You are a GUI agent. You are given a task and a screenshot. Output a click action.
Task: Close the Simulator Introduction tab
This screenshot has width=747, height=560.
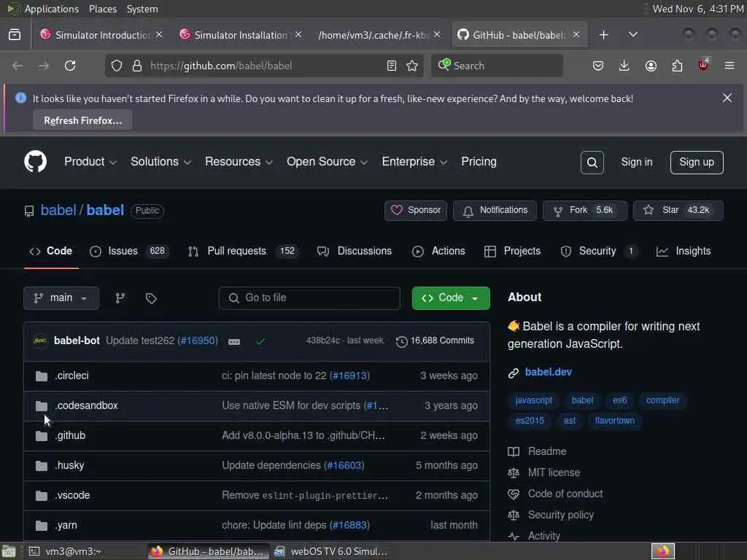tap(159, 35)
